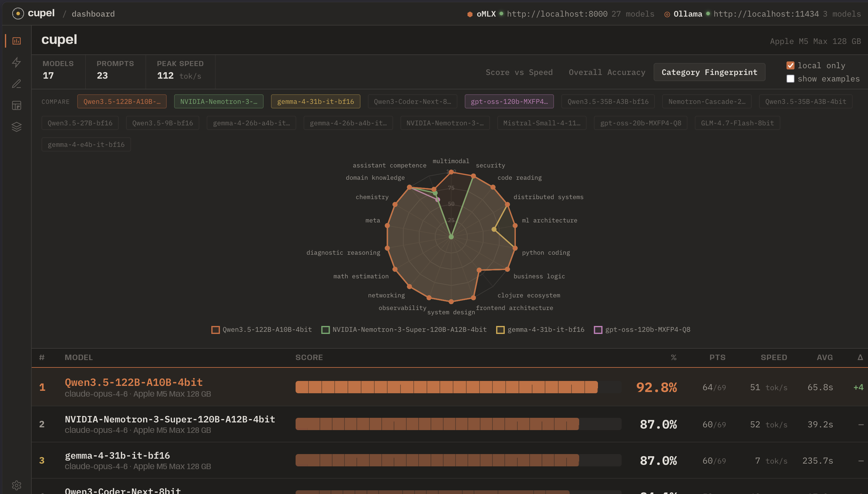The width and height of the screenshot is (868, 494).
Task: Uncheck the local only checkbox
Action: click(791, 65)
